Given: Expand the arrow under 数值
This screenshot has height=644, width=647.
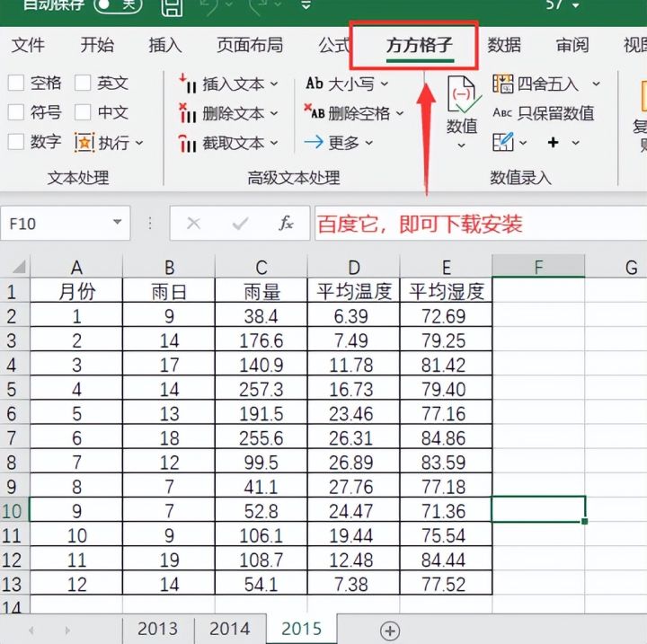Looking at the screenshot, I should click(x=462, y=146).
